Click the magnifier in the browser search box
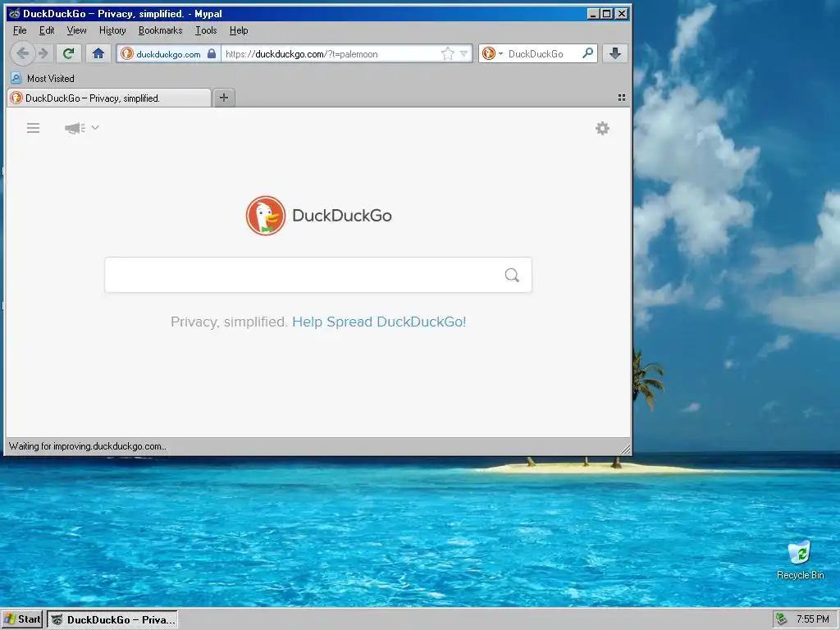The height and width of the screenshot is (630, 840). click(x=587, y=53)
